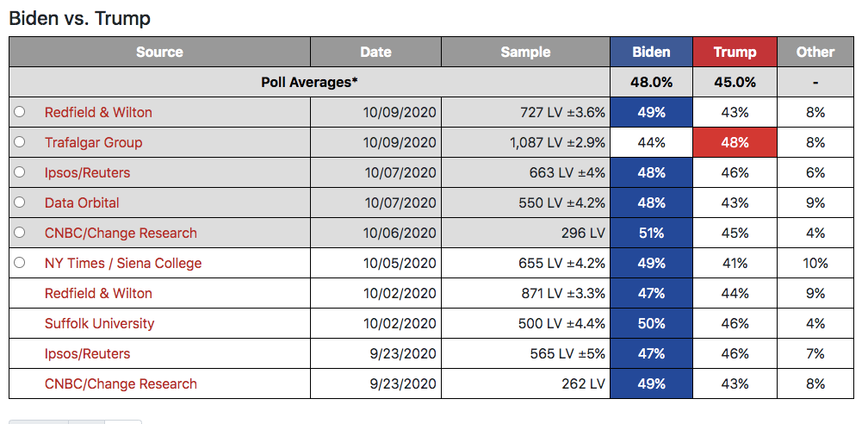
Task: Open the Redfield & Wilton link dated 10/02/2020
Action: click(98, 293)
